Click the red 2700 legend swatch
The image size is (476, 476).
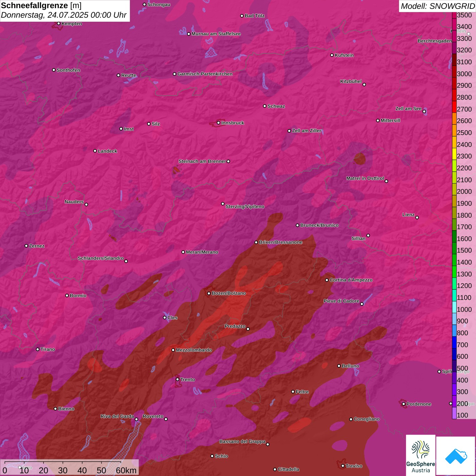click(x=454, y=106)
